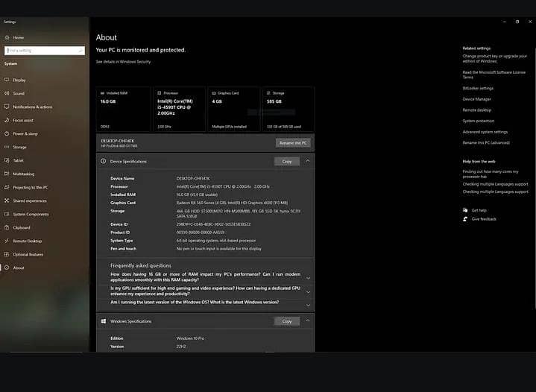The width and height of the screenshot is (536, 392).
Task: Expand the latest Windows version question
Action: [x=308, y=306]
